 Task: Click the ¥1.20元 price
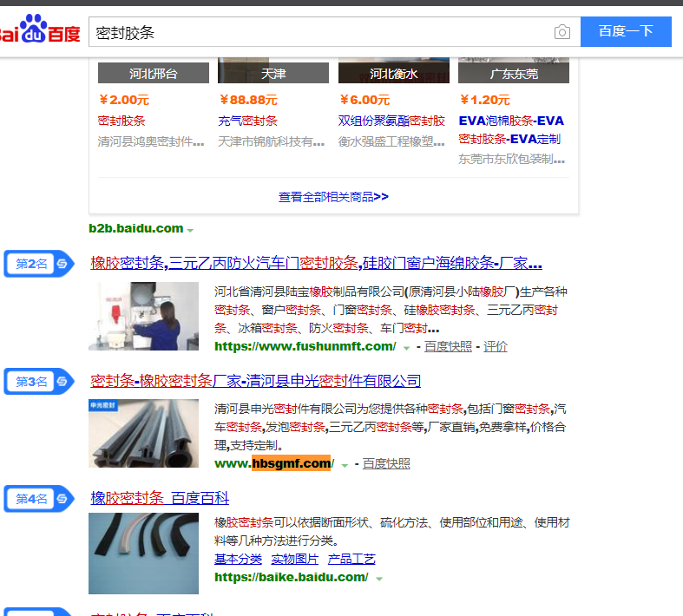[x=484, y=100]
